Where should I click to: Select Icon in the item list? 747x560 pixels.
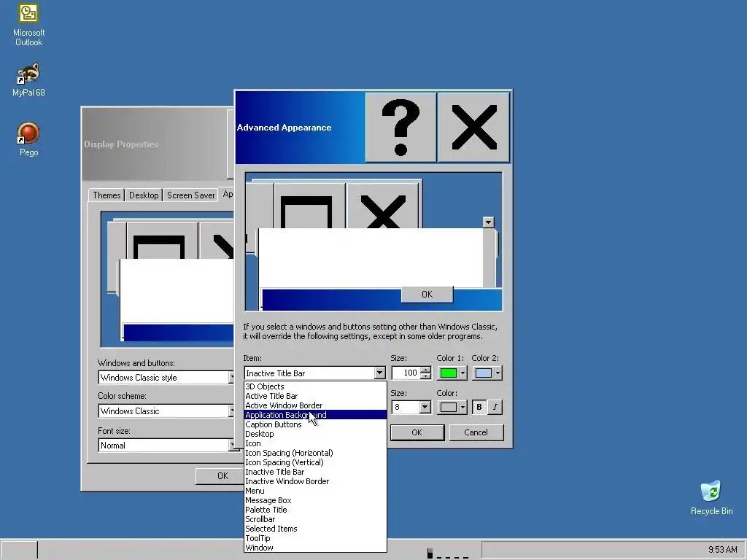315,444
